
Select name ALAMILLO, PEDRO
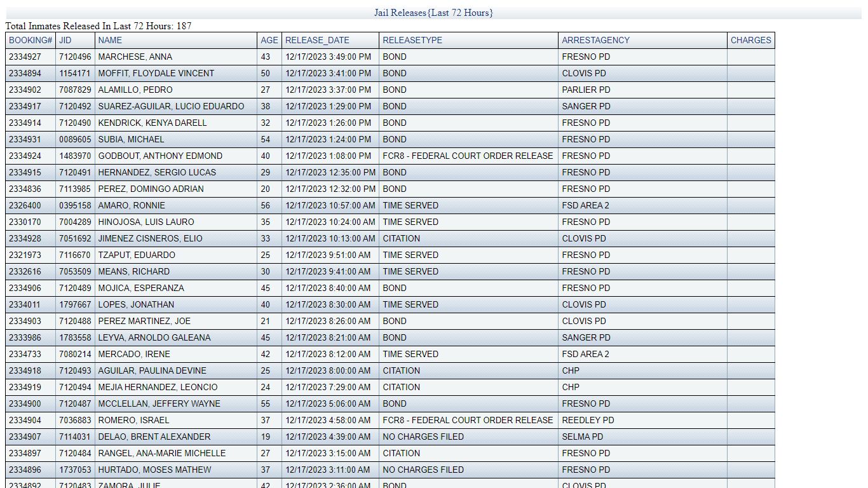tap(135, 90)
